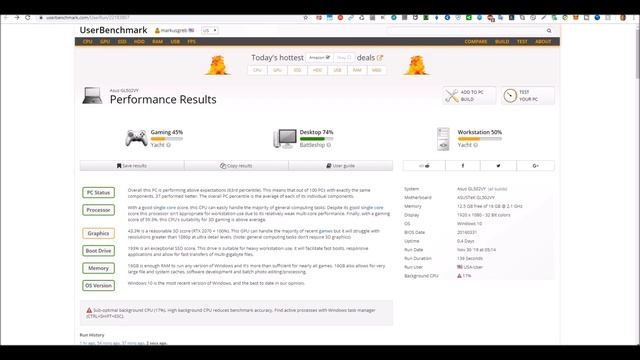Viewport: 640px width, 360px height.
Task: Click the laptop icon beside Performance Results
Action: pos(92,96)
